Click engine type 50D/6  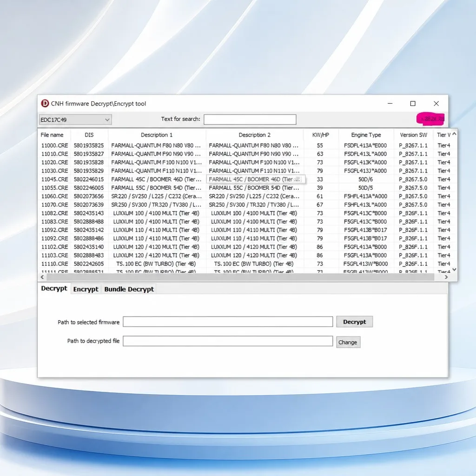tap(365, 179)
